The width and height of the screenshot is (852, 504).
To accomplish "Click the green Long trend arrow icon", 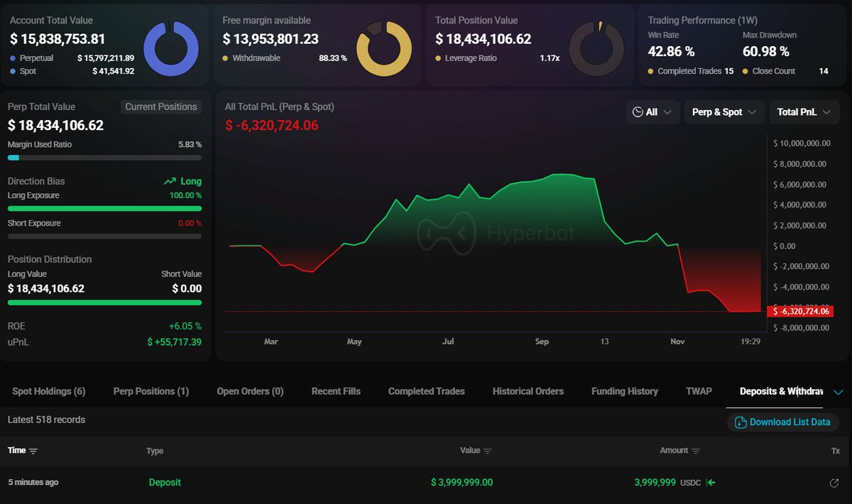I will tap(170, 182).
